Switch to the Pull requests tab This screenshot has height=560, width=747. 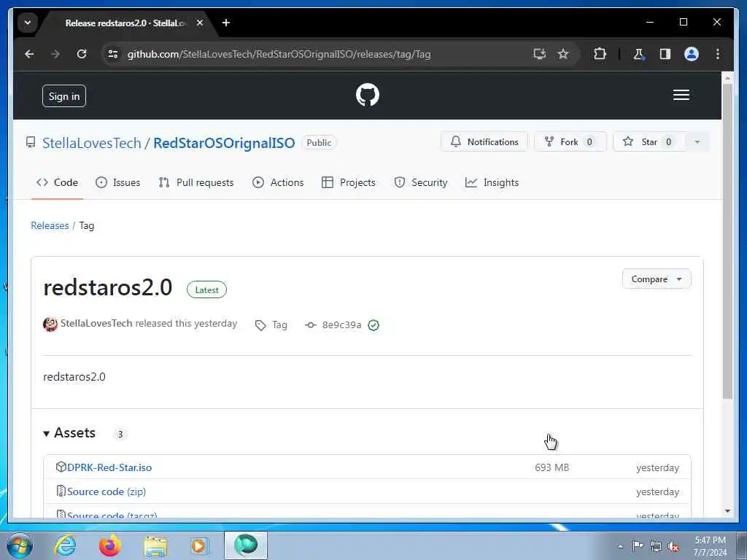(196, 182)
